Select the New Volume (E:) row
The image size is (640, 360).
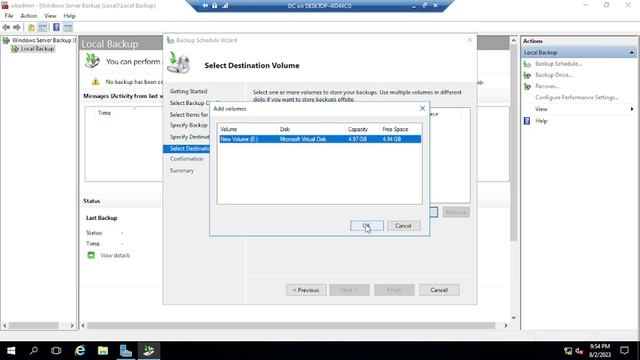coord(320,139)
